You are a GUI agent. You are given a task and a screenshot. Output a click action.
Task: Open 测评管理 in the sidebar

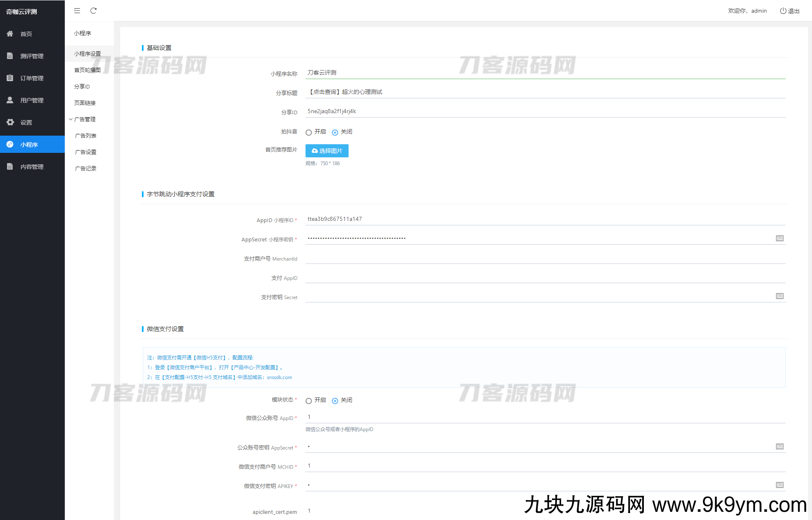pos(32,56)
